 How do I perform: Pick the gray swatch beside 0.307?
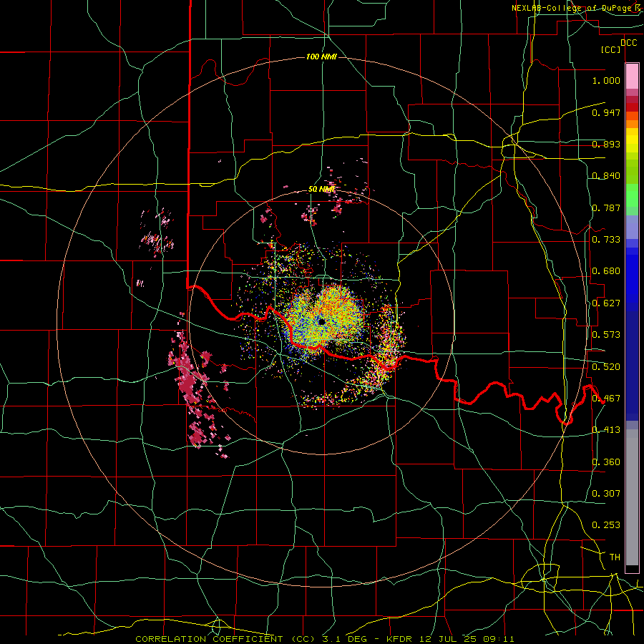[632, 495]
